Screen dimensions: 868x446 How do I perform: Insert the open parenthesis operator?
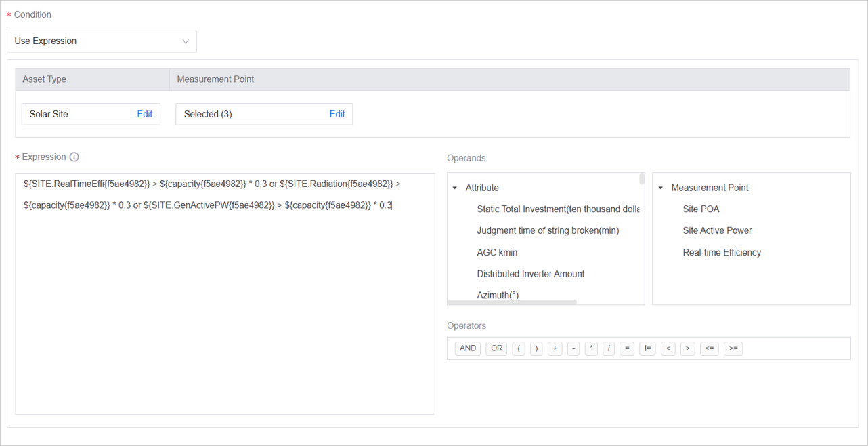(x=519, y=348)
